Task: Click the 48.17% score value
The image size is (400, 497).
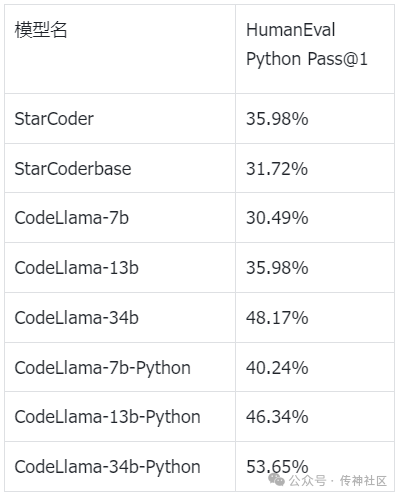Action: (277, 318)
